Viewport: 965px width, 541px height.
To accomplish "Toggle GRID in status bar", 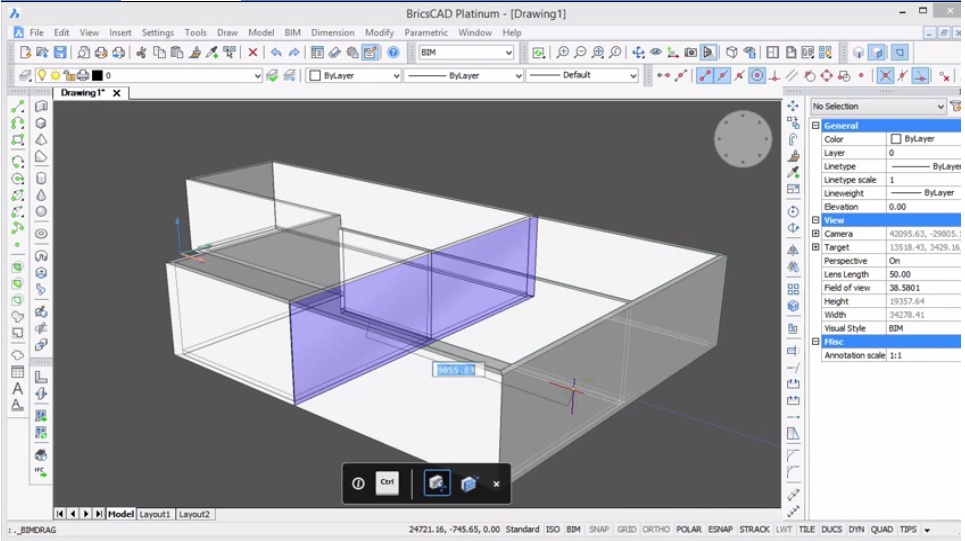I will [x=627, y=529].
